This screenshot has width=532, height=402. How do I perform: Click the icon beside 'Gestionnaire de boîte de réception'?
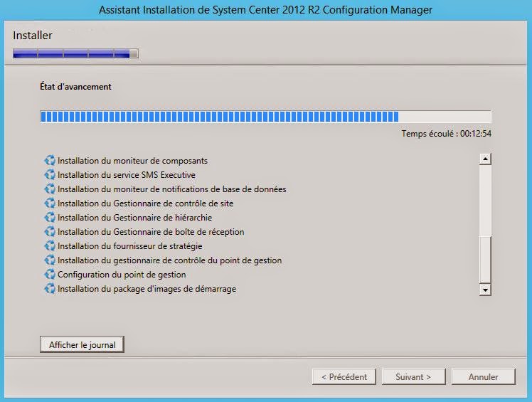[50, 232]
